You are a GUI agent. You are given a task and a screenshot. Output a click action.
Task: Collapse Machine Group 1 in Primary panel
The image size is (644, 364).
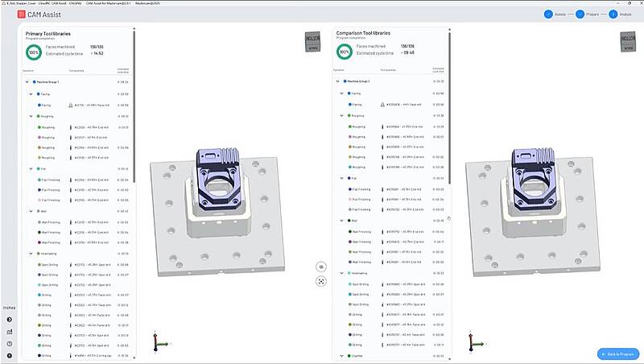tap(27, 81)
